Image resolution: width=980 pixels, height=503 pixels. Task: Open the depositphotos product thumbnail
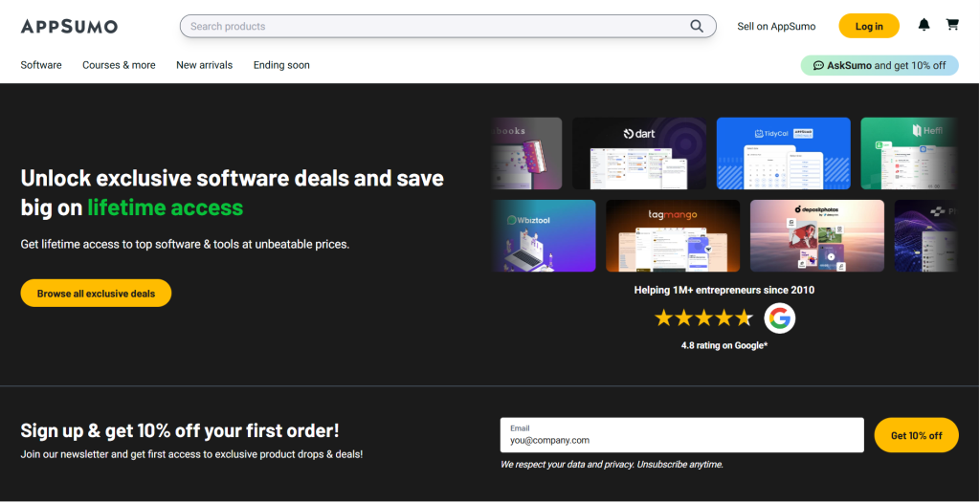coord(817,235)
